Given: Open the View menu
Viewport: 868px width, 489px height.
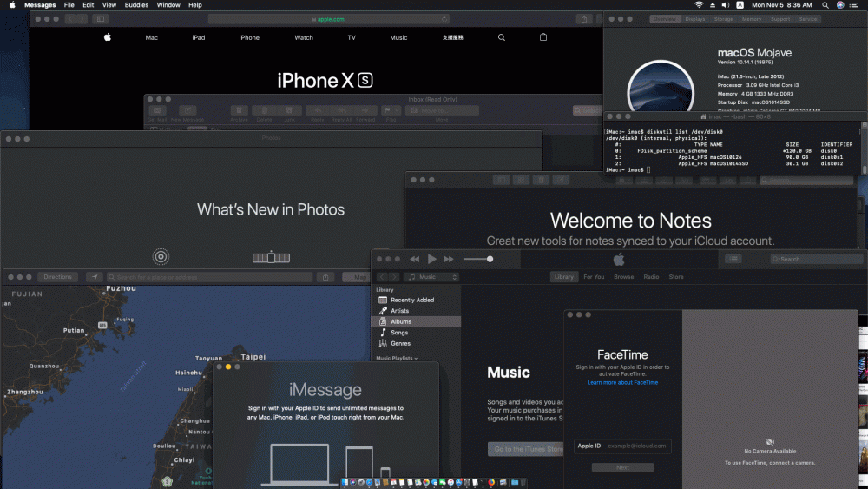Looking at the screenshot, I should click(109, 5).
